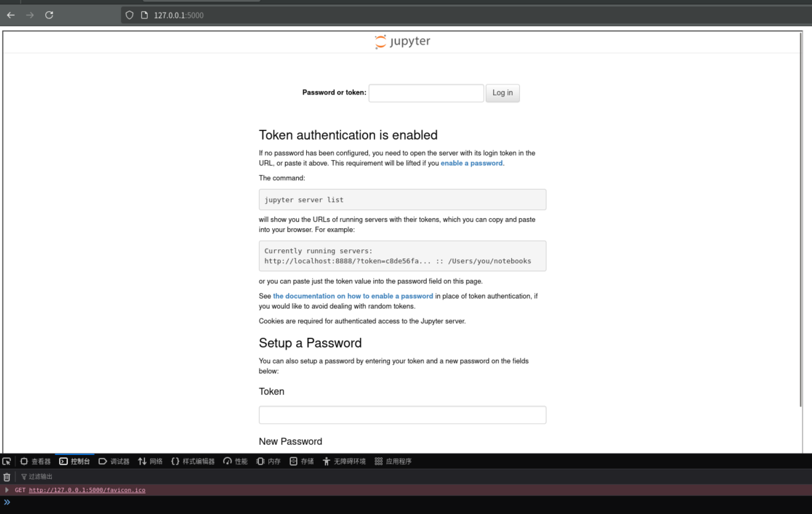Switch to the 控制台 console tab

pyautogui.click(x=75, y=461)
